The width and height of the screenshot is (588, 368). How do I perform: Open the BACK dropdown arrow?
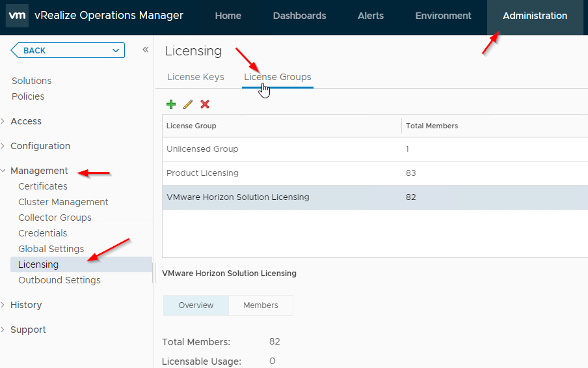pyautogui.click(x=116, y=50)
